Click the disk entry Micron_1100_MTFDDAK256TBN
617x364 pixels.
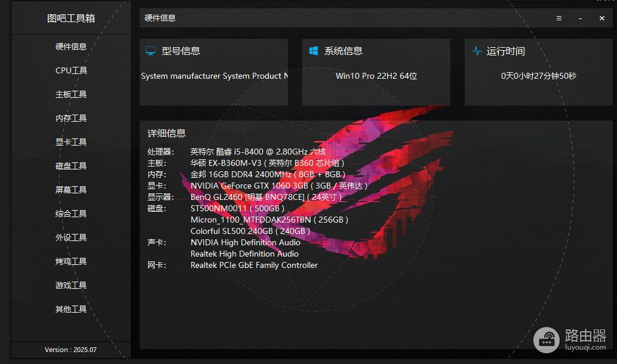(x=251, y=220)
